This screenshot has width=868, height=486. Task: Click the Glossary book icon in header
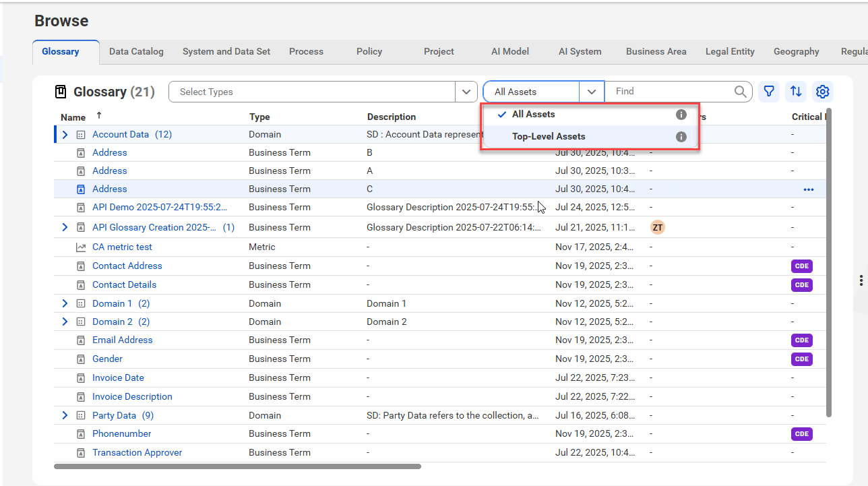click(61, 92)
